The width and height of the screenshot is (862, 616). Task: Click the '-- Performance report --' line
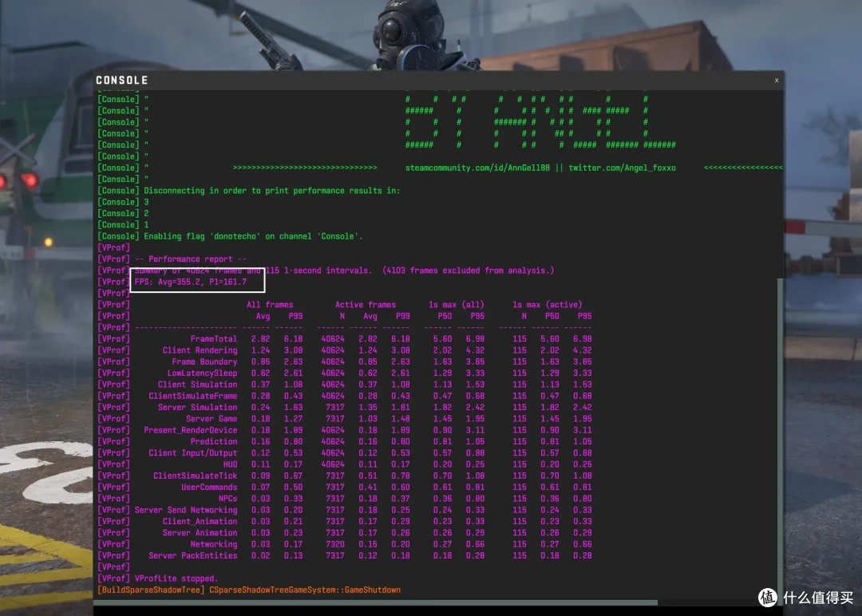pyautogui.click(x=191, y=259)
